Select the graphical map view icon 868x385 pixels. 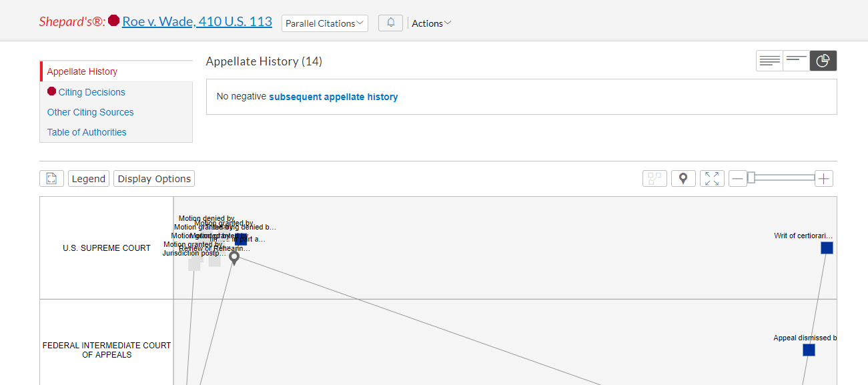point(823,61)
